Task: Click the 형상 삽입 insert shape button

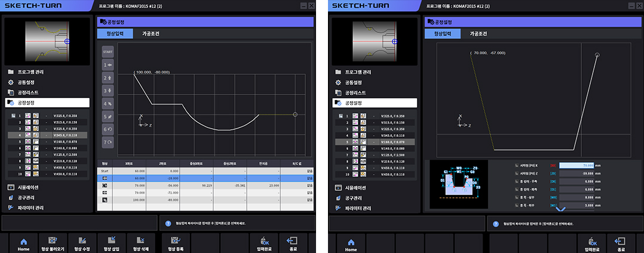Action: pos(111,243)
